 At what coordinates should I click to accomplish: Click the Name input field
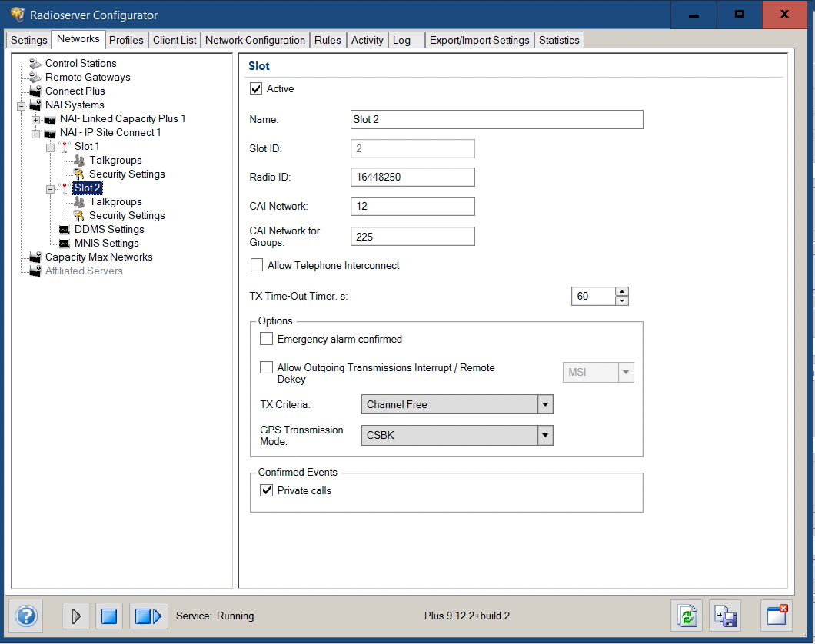[497, 119]
